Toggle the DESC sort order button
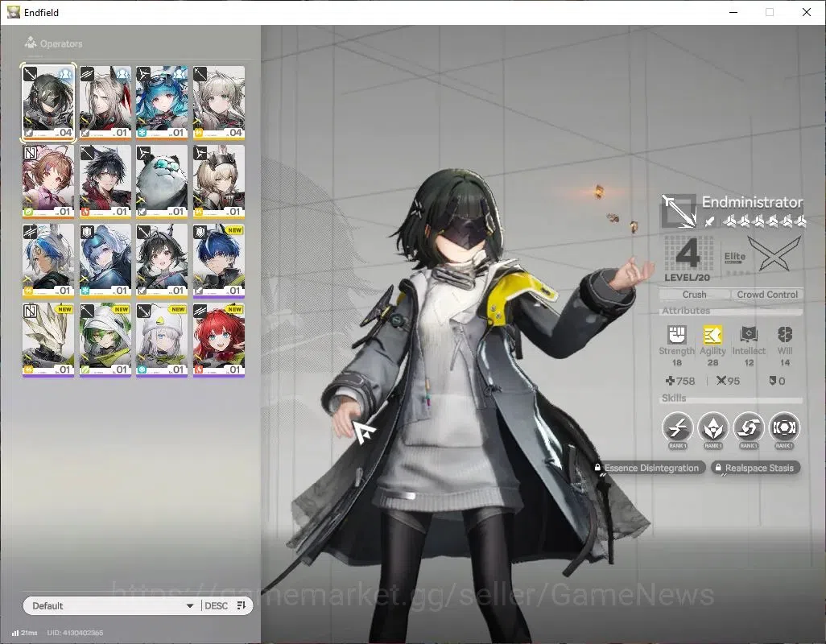 216,605
